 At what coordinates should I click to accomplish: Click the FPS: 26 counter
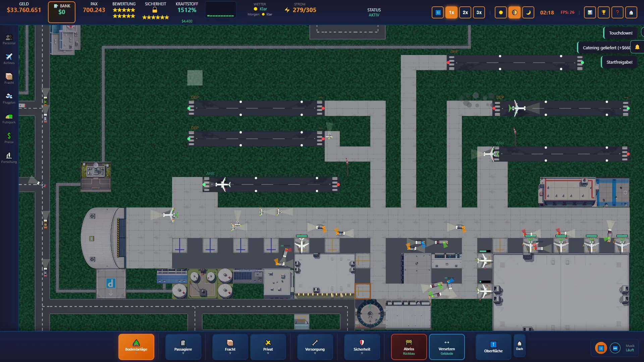[567, 12]
